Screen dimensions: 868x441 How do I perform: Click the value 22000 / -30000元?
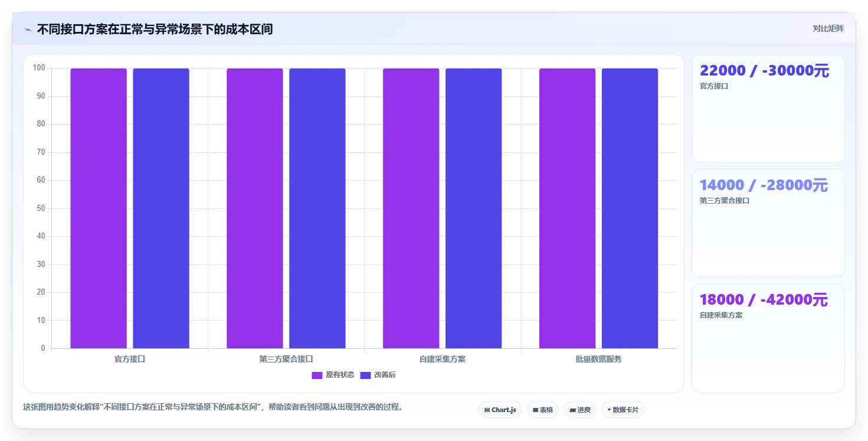(x=765, y=71)
